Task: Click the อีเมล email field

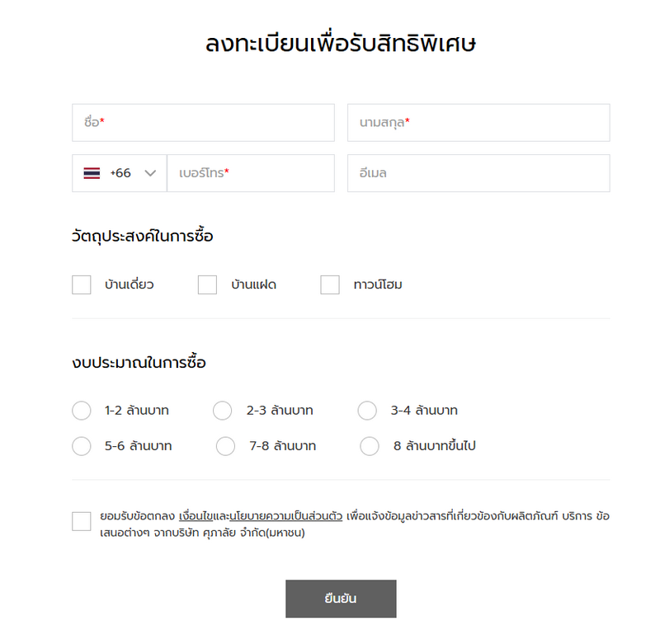Action: [x=478, y=173]
